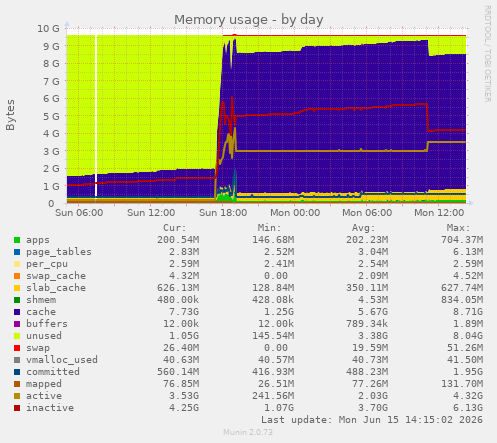Click the slab_cache yellow legend swatch

(x=17, y=288)
